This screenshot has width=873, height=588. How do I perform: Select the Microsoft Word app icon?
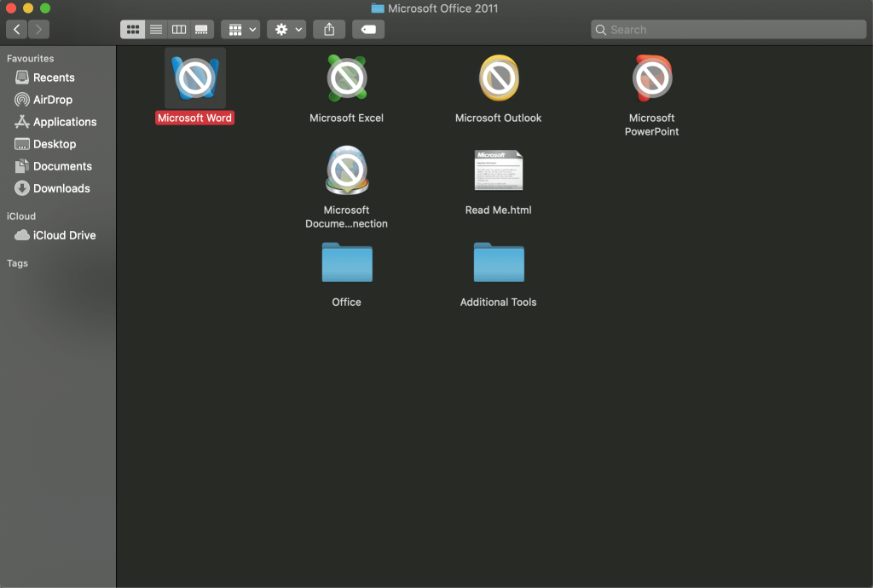[195, 78]
